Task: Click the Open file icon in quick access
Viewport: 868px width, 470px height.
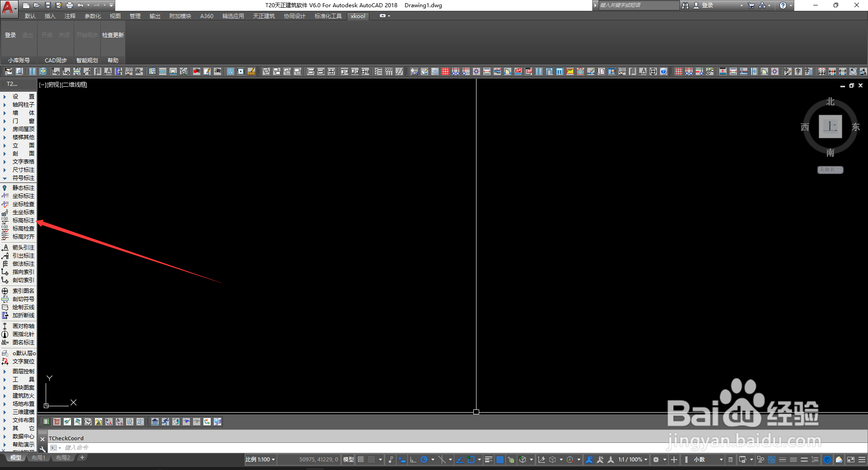Action: (x=37, y=5)
